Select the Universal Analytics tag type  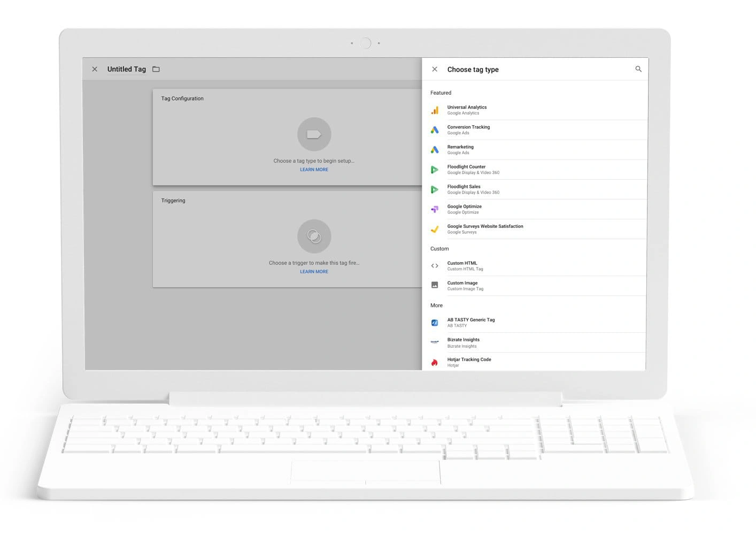click(x=538, y=110)
